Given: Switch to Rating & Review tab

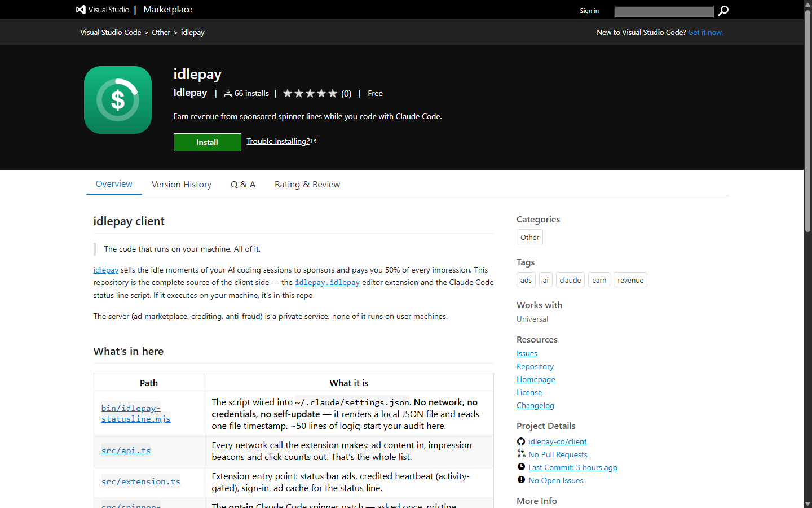Looking at the screenshot, I should point(307,185).
